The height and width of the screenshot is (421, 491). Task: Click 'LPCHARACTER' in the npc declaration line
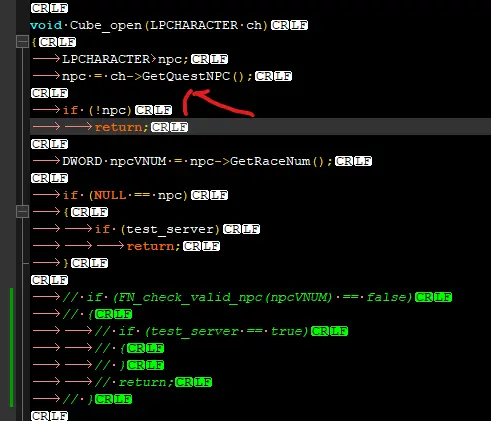(x=106, y=59)
